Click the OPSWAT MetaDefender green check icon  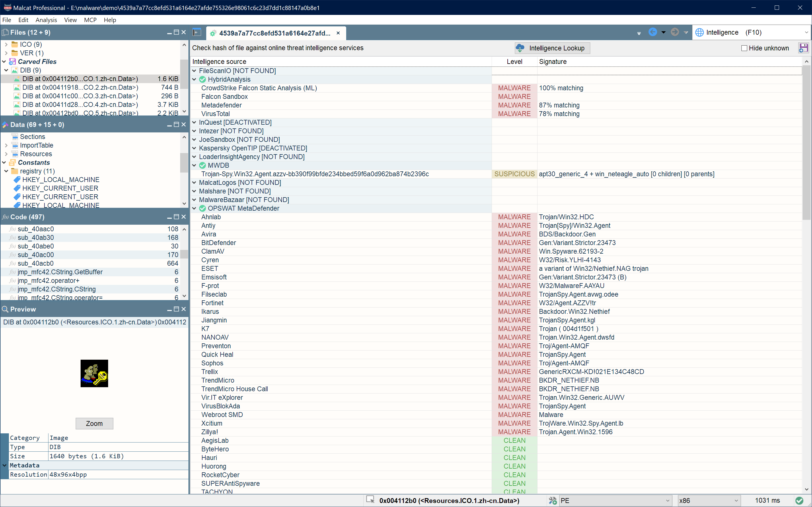(x=202, y=209)
